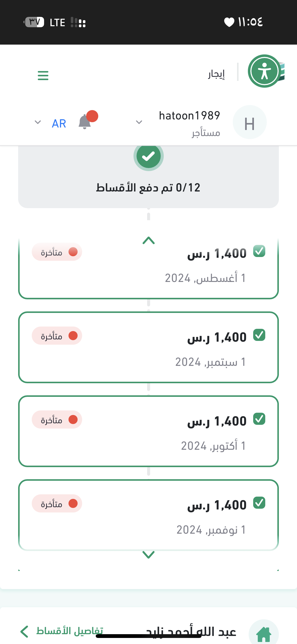
Task: Open تفاصيل الأقساط installment details link
Action: pyautogui.click(x=62, y=631)
